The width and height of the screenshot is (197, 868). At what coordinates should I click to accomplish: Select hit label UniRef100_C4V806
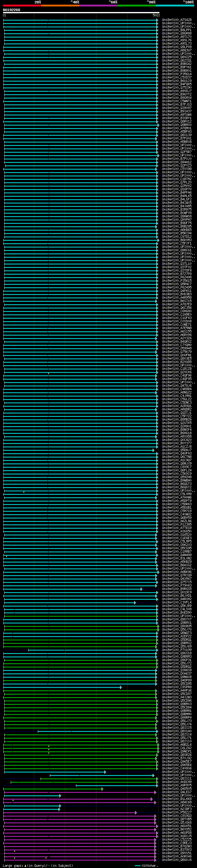[x=177, y=768]
